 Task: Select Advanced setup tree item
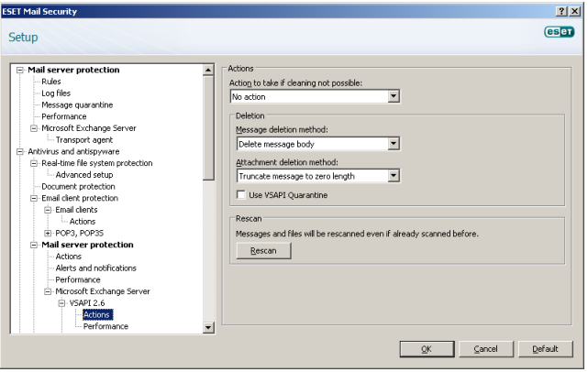point(84,175)
